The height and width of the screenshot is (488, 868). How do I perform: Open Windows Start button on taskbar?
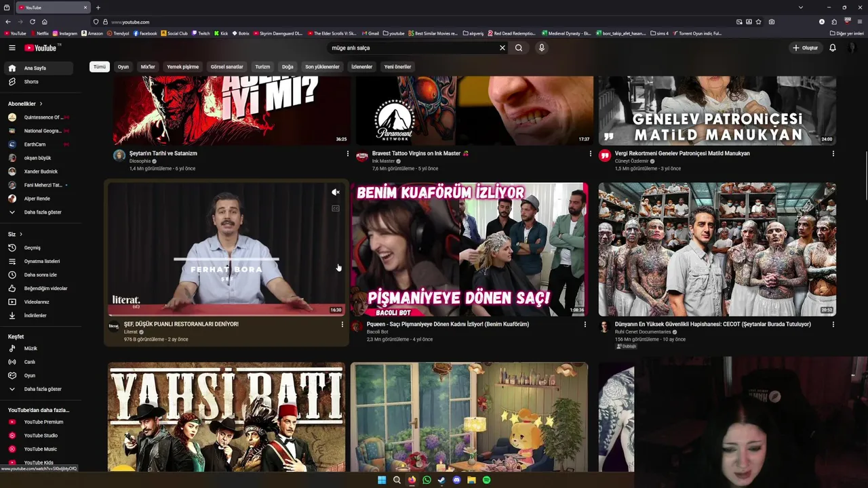(x=382, y=480)
